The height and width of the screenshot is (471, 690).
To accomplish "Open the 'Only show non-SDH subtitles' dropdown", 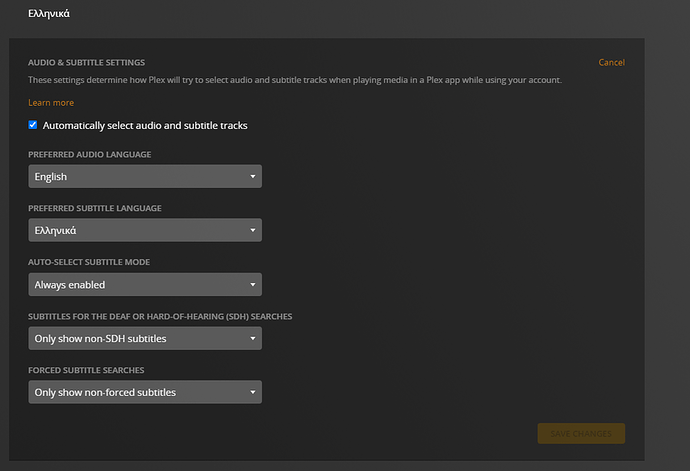I will [145, 339].
